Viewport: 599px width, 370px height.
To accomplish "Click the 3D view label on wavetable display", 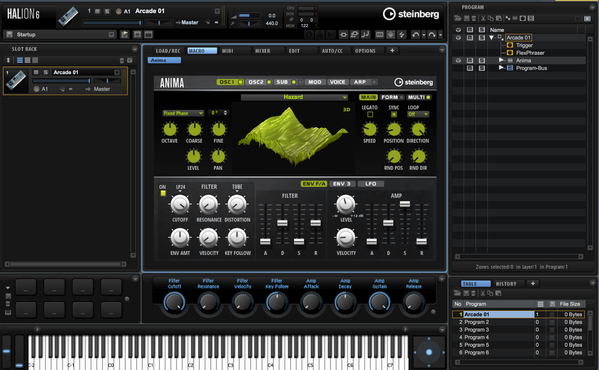I will [346, 110].
